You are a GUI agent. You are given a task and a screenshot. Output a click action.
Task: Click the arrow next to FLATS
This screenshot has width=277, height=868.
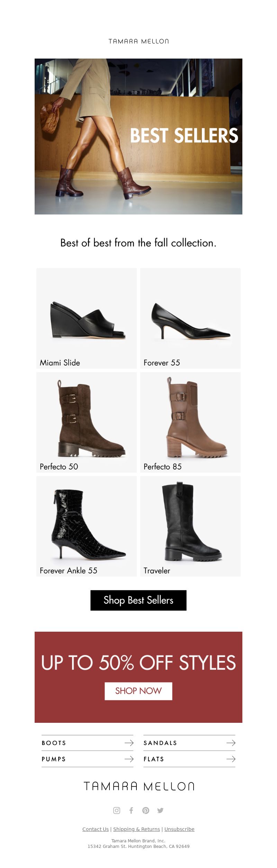(231, 759)
